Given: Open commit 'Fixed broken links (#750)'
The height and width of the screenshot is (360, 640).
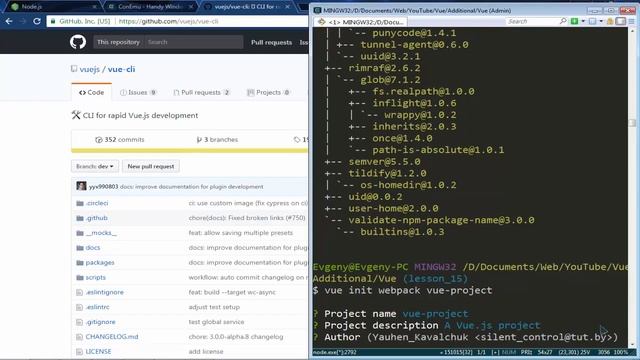Looking at the screenshot, I should pos(247,218).
